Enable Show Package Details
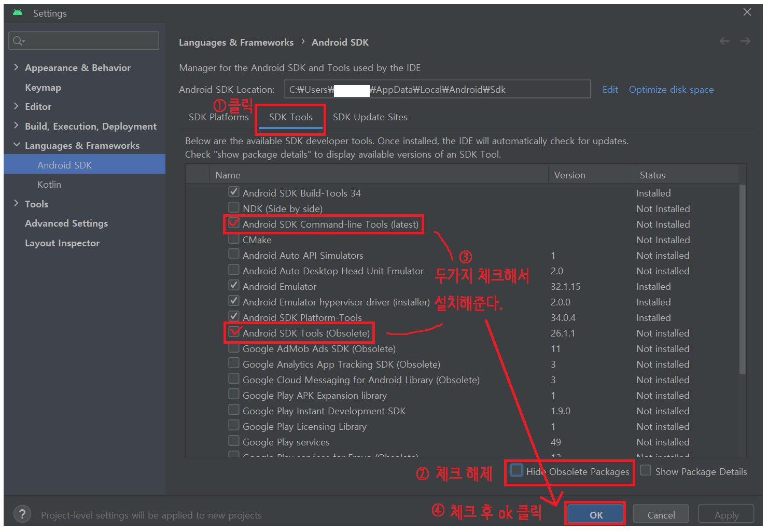Screen dimensions: 768x532 pyautogui.click(x=646, y=470)
